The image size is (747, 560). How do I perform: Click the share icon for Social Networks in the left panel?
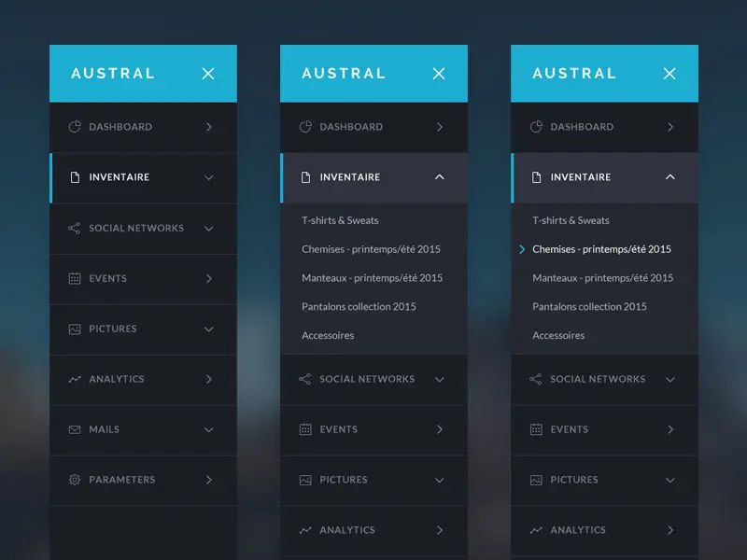[x=75, y=228]
